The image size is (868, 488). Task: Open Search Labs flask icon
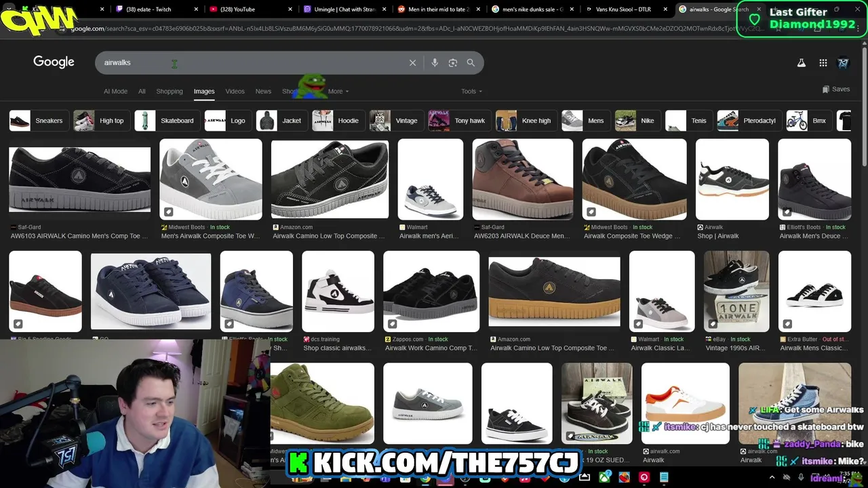(801, 62)
